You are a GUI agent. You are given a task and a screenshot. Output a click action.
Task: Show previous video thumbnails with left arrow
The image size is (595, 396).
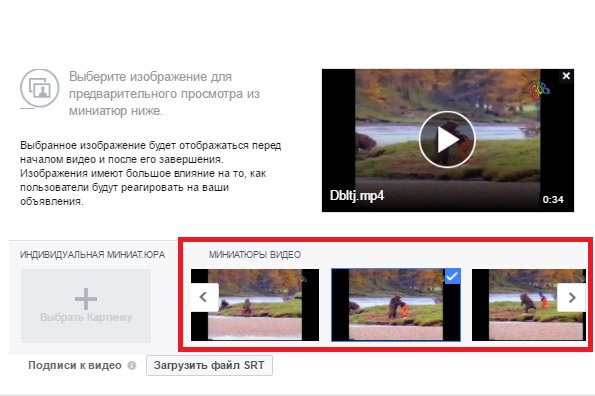(204, 297)
